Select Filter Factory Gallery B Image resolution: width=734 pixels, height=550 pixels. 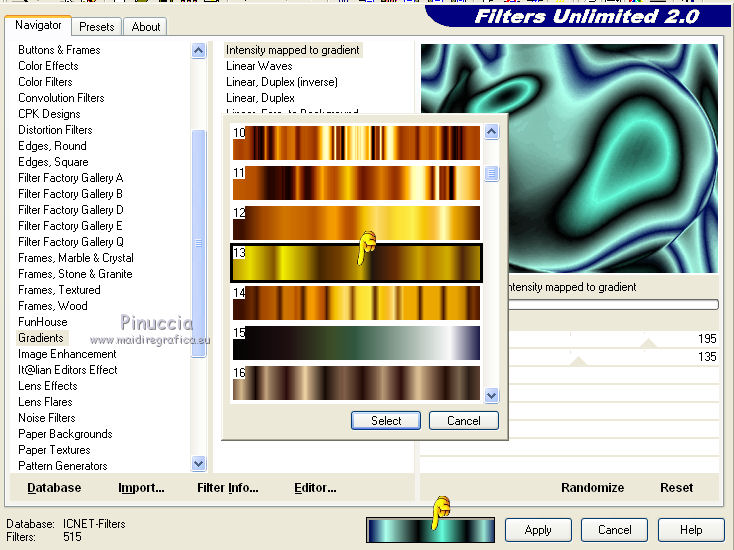click(70, 194)
